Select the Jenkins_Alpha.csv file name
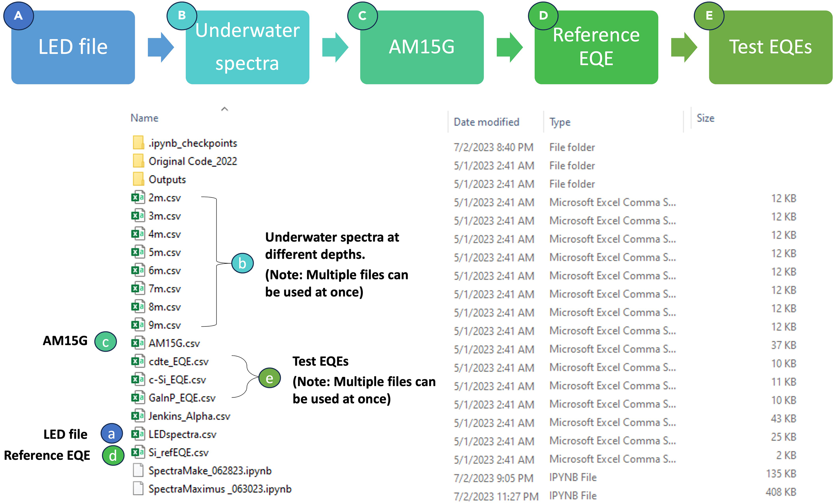 [189, 416]
